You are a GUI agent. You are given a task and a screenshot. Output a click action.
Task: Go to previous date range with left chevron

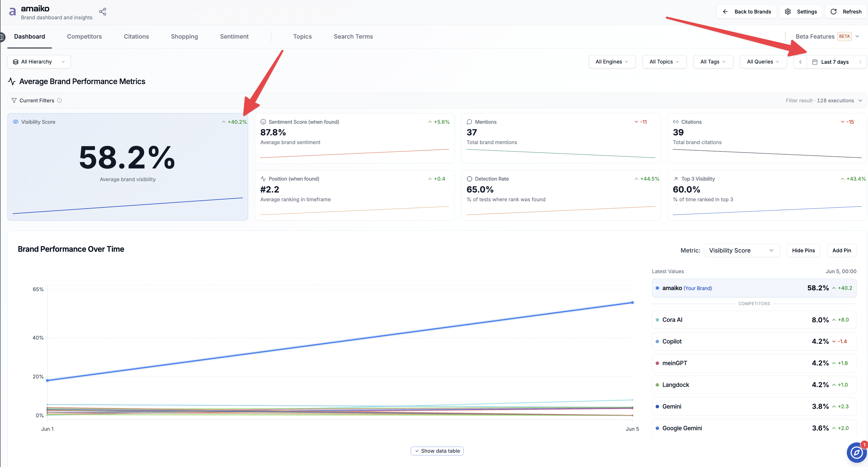click(x=800, y=62)
